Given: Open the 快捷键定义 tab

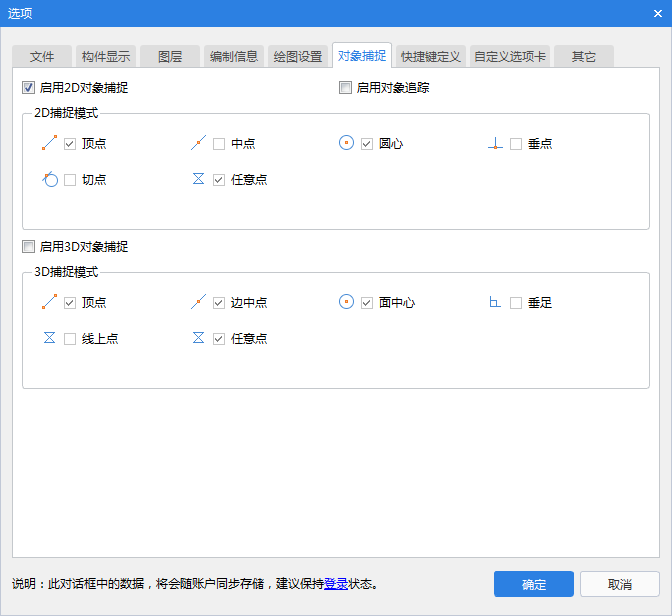Looking at the screenshot, I should [x=430, y=56].
